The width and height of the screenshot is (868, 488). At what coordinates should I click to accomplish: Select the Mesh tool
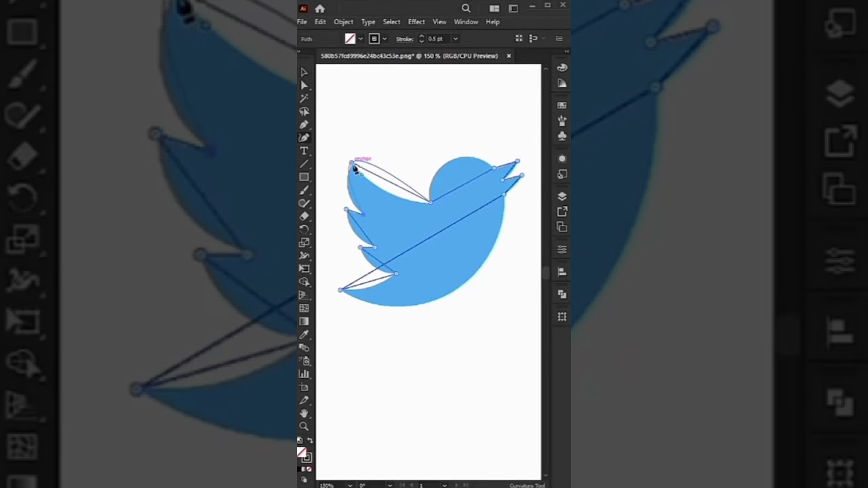(x=304, y=308)
